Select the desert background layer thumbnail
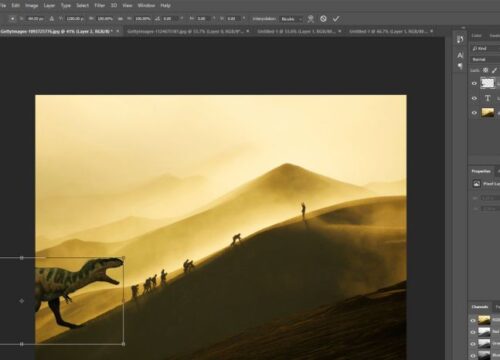This screenshot has width=500, height=360. [487, 113]
